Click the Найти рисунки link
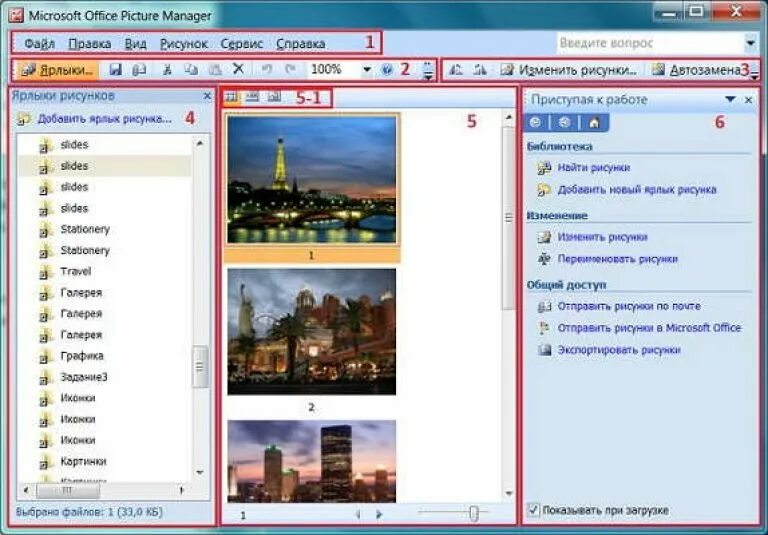Image resolution: width=768 pixels, height=535 pixels. (594, 168)
